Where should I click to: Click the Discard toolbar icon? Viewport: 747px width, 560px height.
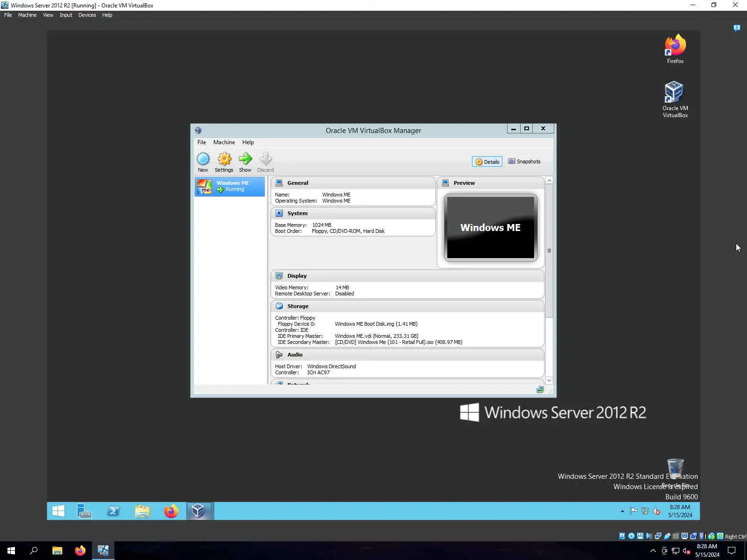click(266, 162)
